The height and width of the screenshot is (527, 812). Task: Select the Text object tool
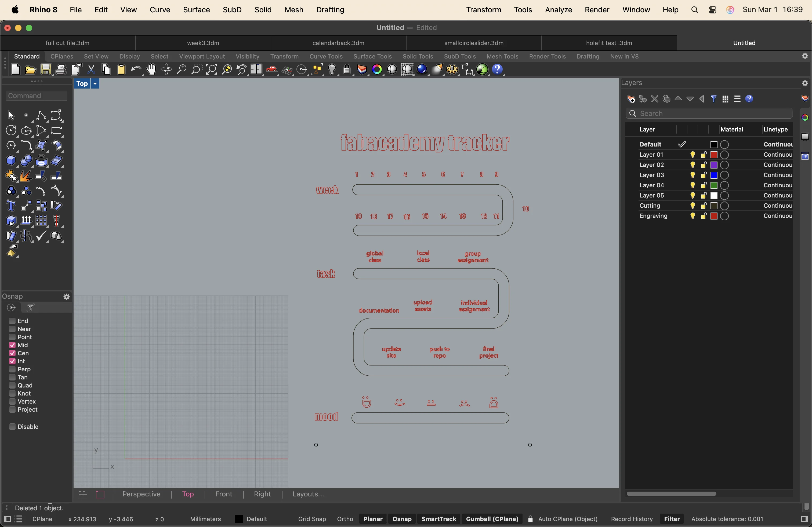pyautogui.click(x=11, y=206)
